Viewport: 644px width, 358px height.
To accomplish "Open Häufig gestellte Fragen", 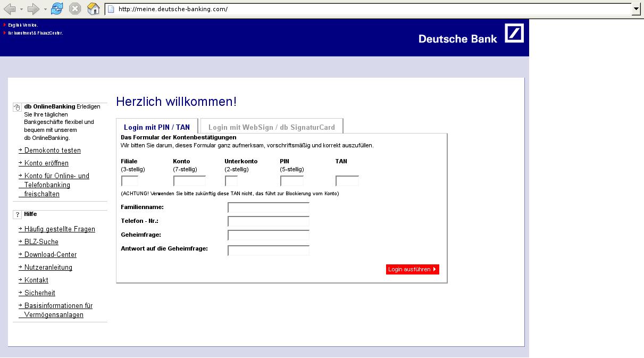I will click(60, 229).
